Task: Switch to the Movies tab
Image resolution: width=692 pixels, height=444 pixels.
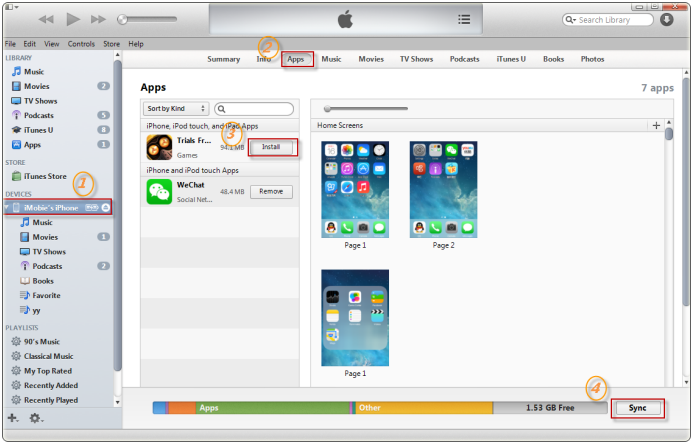Action: 371,59
